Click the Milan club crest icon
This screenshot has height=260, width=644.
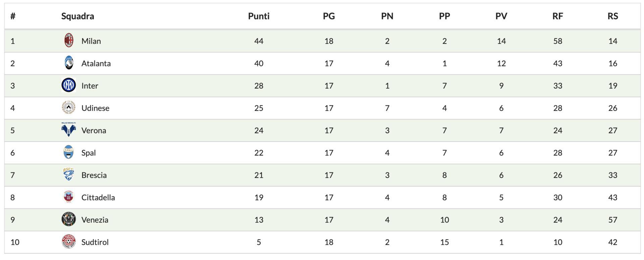tap(69, 41)
